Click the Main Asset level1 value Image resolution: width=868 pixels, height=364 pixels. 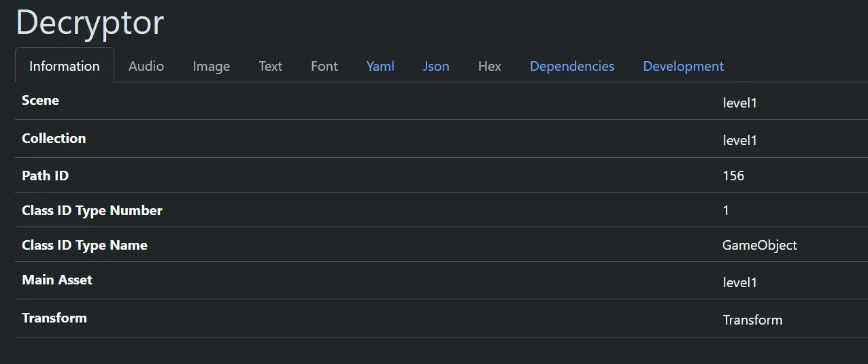[739, 282]
